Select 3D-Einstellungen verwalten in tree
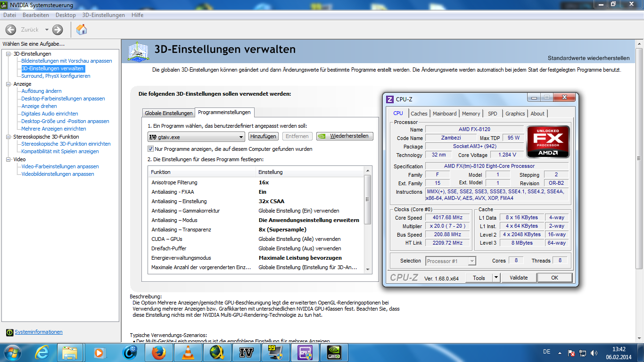 pos(52,68)
